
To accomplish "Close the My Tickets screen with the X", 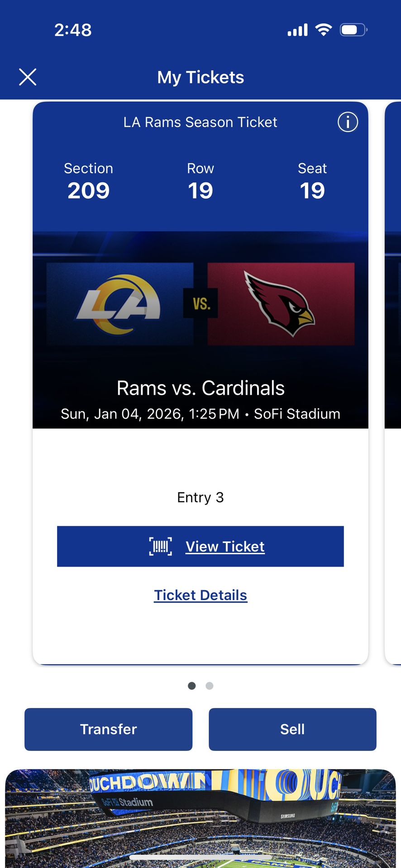I will (x=28, y=77).
